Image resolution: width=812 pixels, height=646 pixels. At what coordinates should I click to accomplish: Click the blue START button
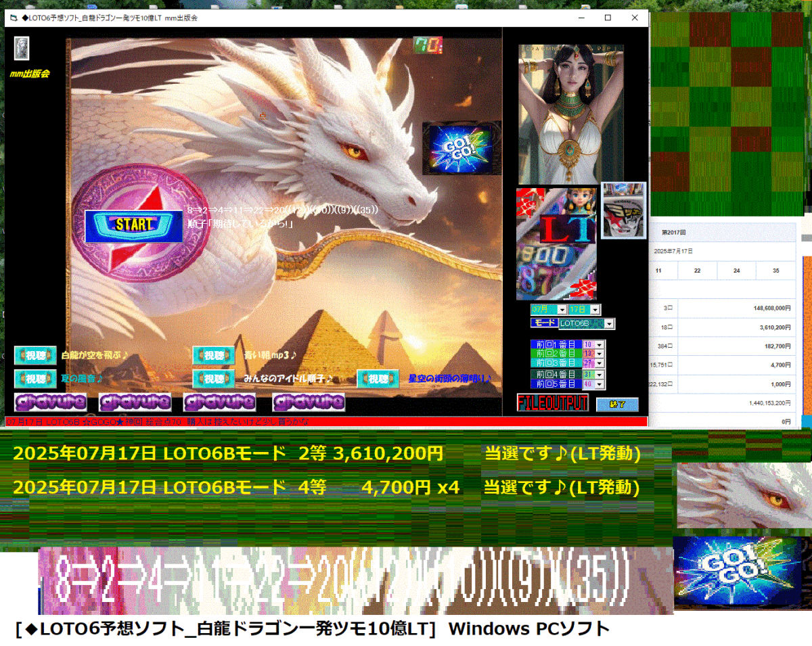tap(134, 226)
